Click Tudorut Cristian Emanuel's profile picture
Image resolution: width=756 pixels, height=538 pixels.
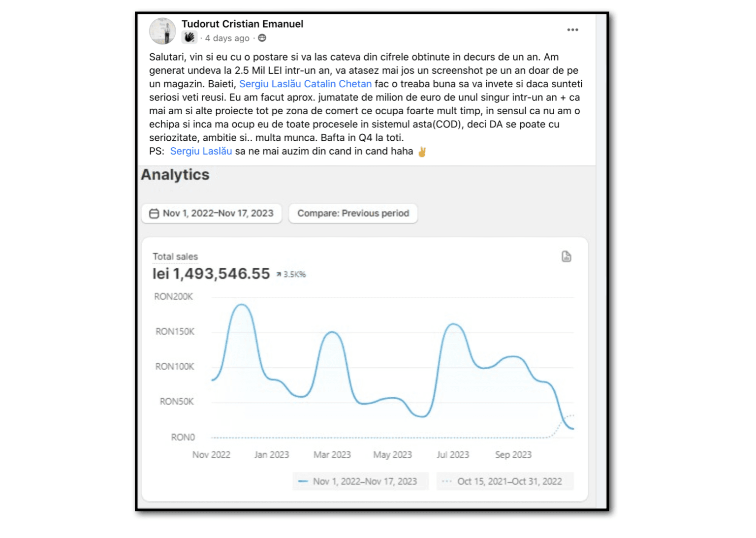[x=162, y=31]
